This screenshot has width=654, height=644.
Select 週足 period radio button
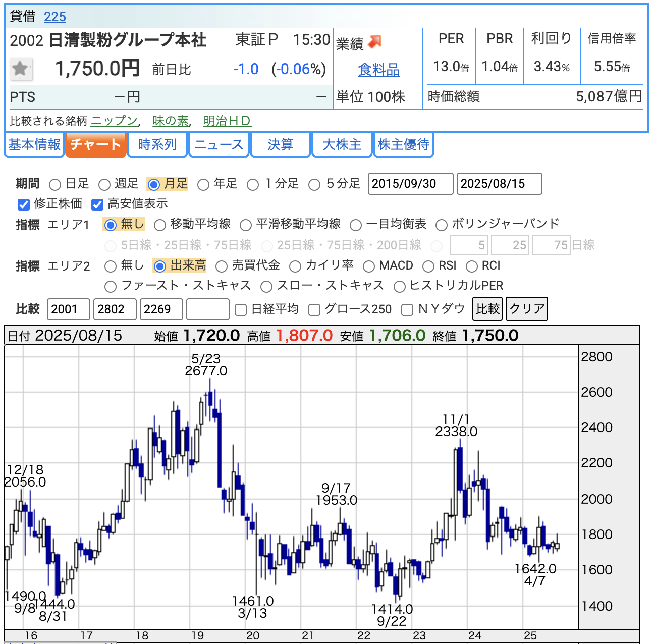click(x=104, y=184)
